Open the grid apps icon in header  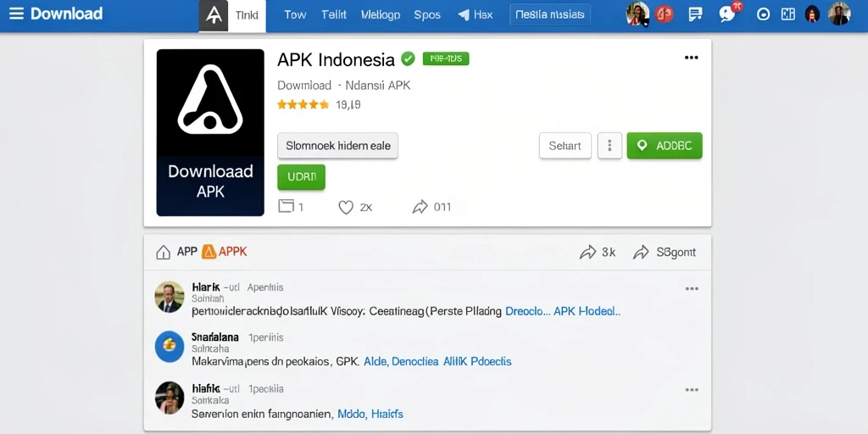point(787,14)
